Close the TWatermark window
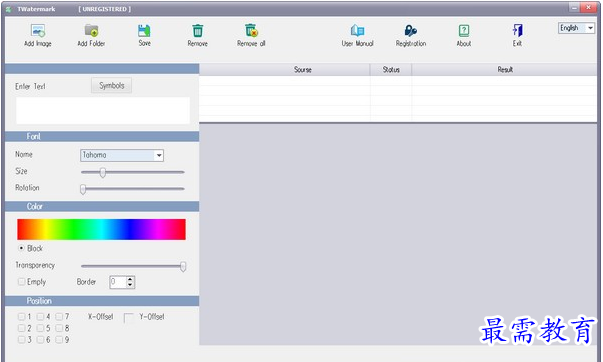Image resolution: width=603 pixels, height=362 pixels. point(588,7)
